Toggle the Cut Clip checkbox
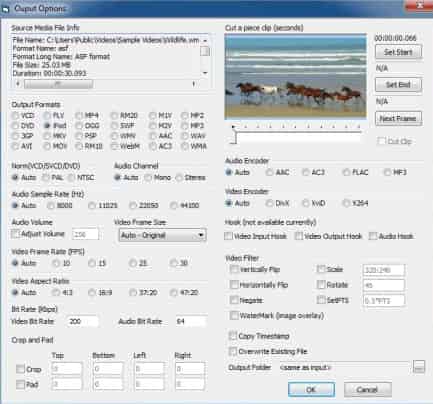Screen dimensions: 433x404 pos(381,141)
